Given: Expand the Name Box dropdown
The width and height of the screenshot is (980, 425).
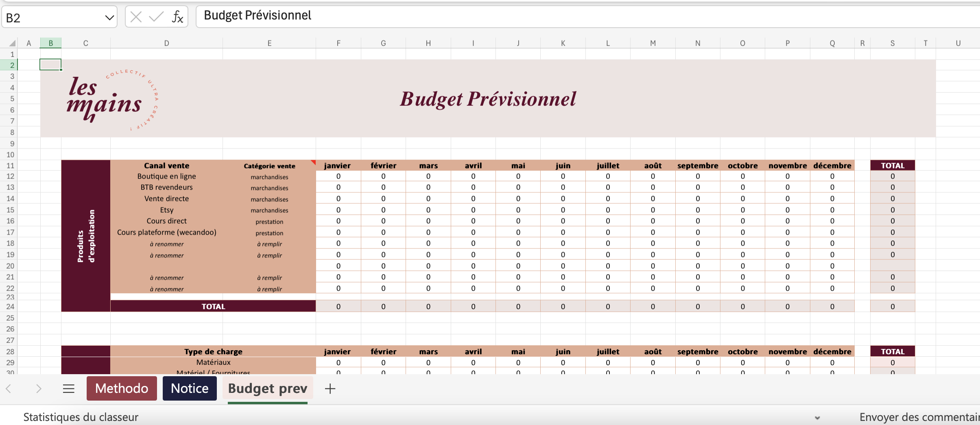Looking at the screenshot, I should coord(109,18).
